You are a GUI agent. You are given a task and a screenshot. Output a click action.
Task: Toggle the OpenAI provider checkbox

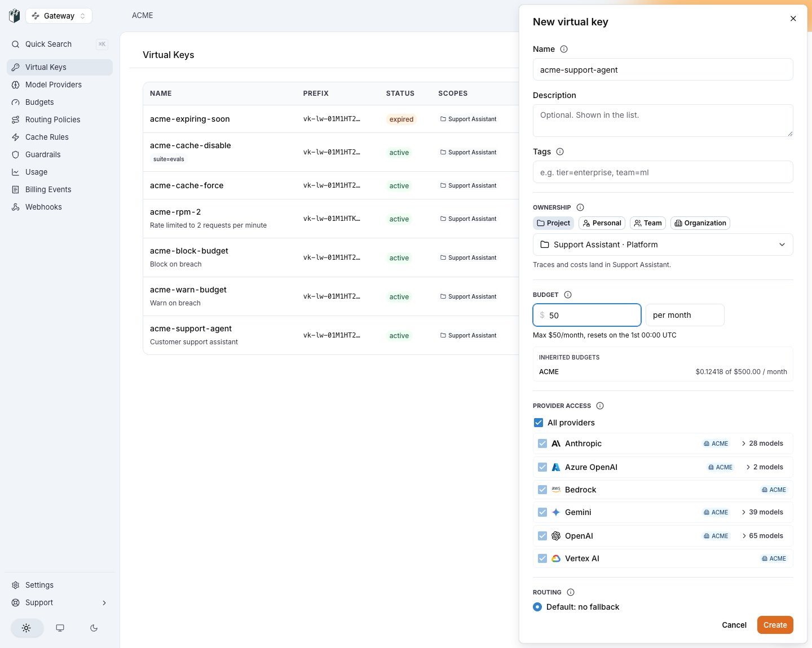(x=542, y=536)
